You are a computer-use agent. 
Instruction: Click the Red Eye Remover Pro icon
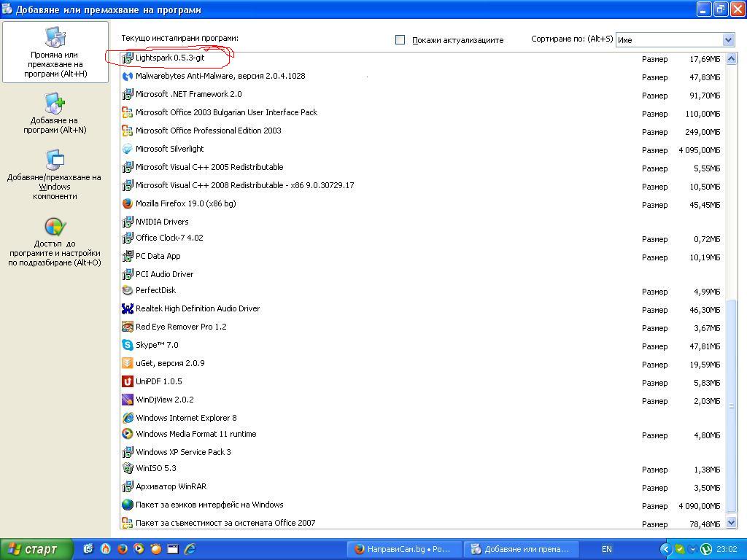(127, 327)
